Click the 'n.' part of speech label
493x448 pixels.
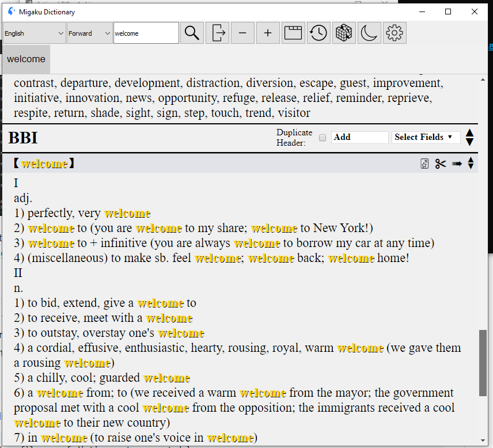pyautogui.click(x=18, y=288)
